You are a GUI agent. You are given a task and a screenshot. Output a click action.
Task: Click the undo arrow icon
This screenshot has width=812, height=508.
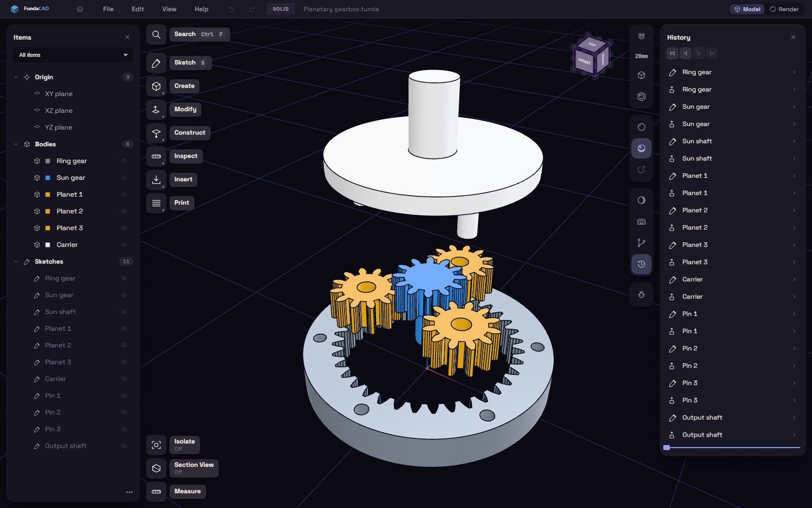click(x=231, y=9)
